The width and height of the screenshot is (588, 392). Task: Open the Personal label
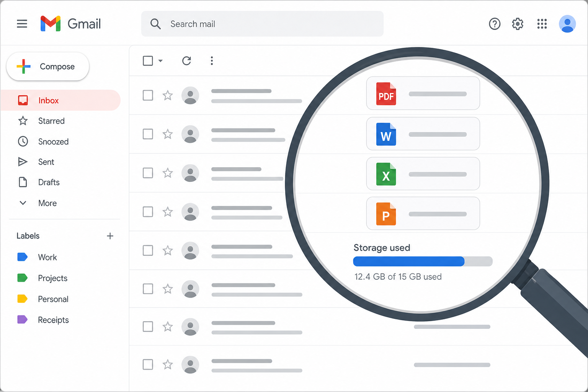(43, 299)
